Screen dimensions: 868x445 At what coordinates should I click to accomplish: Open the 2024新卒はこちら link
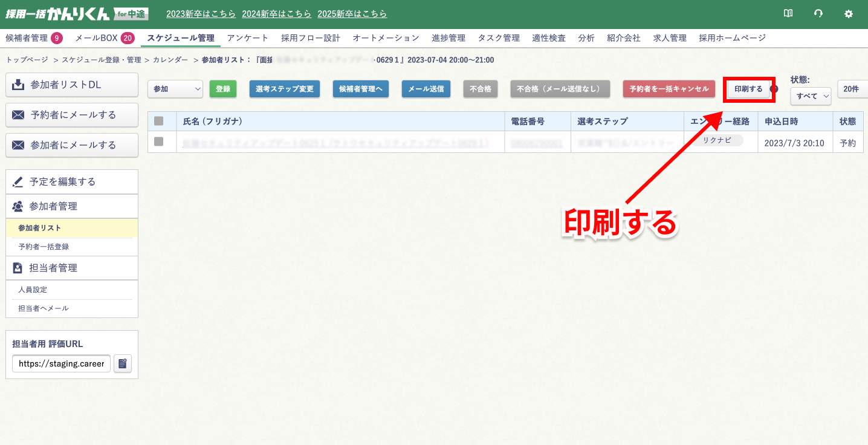point(276,14)
